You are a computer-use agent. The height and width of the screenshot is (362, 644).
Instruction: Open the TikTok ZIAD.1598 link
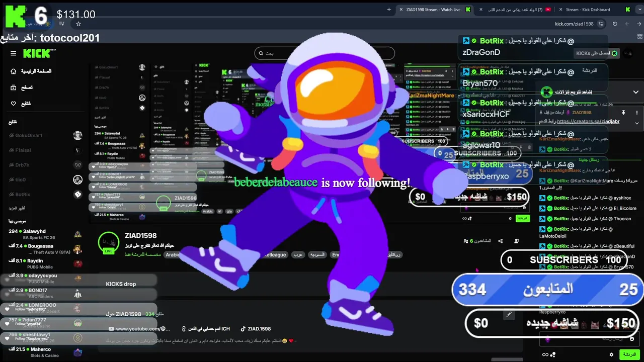click(256, 329)
